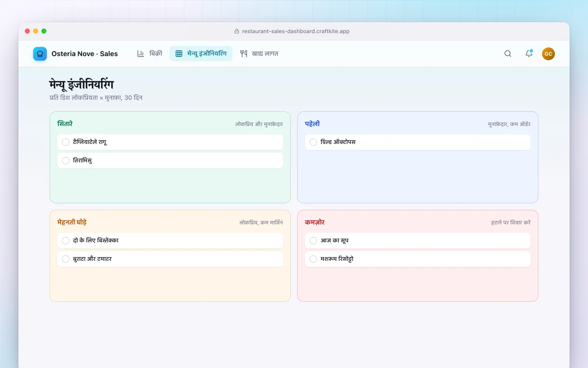The image size is (588, 368).
Task: Check the मशरूम रिसोट्टो circle
Action: click(313, 259)
